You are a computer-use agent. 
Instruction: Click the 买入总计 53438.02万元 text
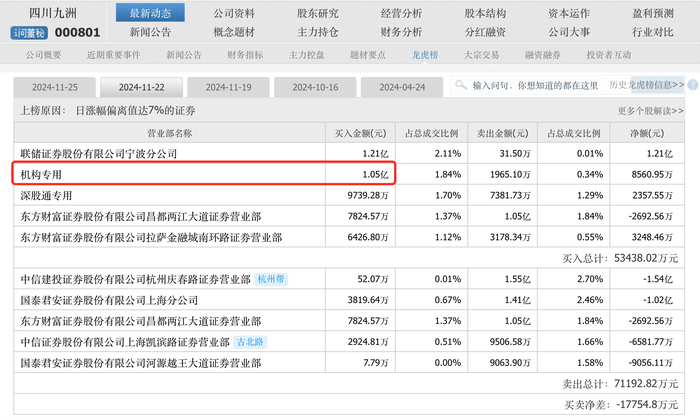tap(620, 258)
